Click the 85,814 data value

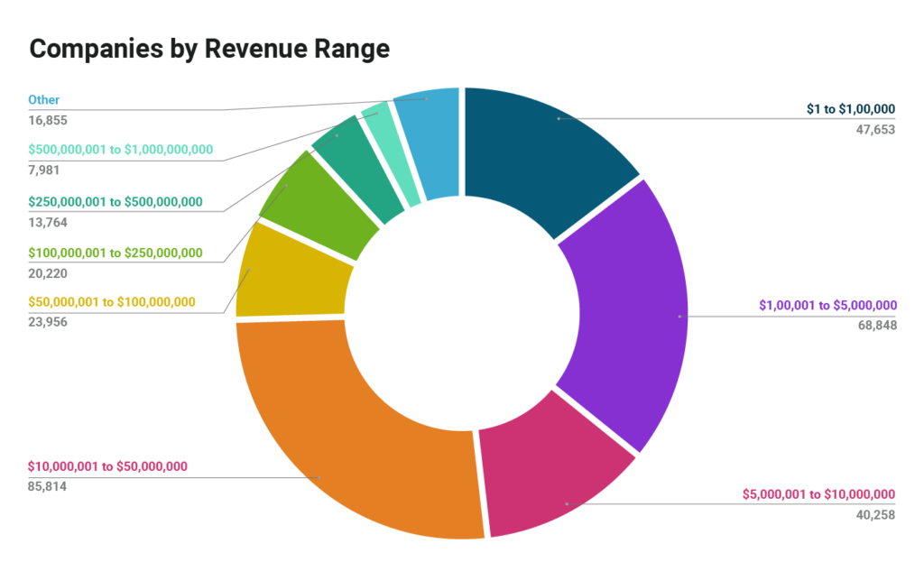47,486
